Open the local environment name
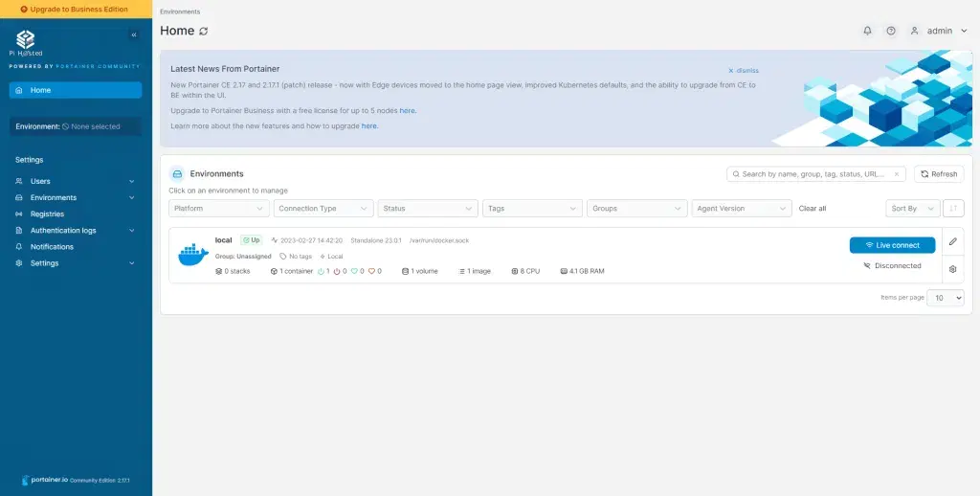The image size is (980, 496). click(x=223, y=240)
